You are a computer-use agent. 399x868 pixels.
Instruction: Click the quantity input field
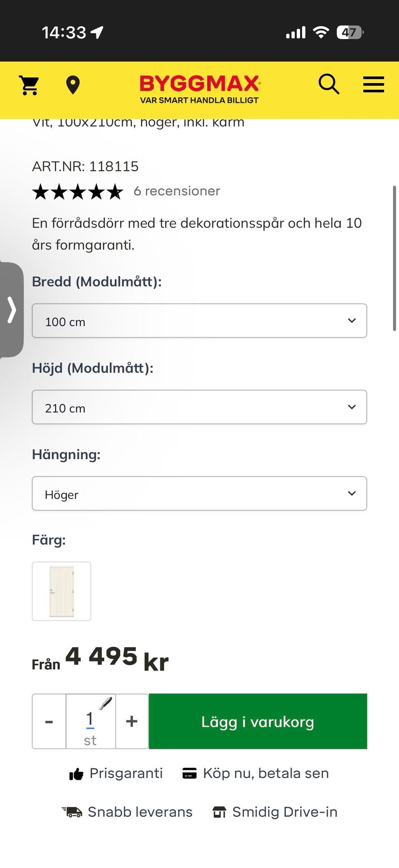pyautogui.click(x=90, y=720)
